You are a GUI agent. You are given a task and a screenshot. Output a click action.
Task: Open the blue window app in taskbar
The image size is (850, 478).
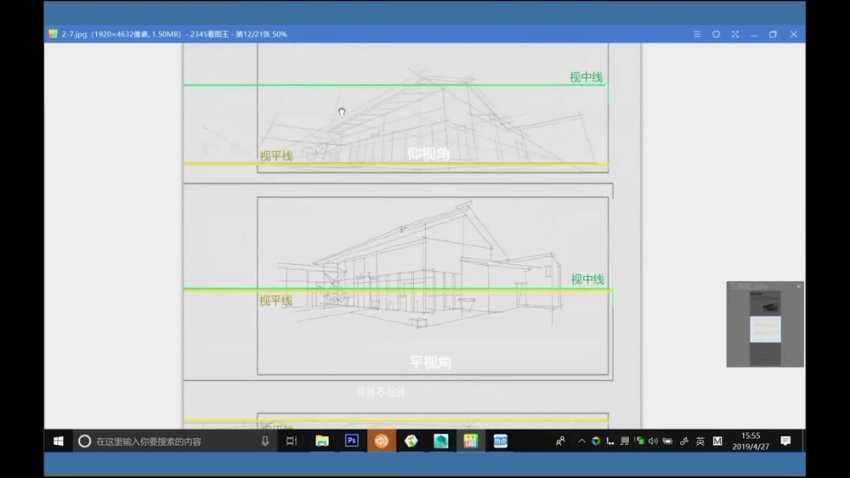(500, 441)
